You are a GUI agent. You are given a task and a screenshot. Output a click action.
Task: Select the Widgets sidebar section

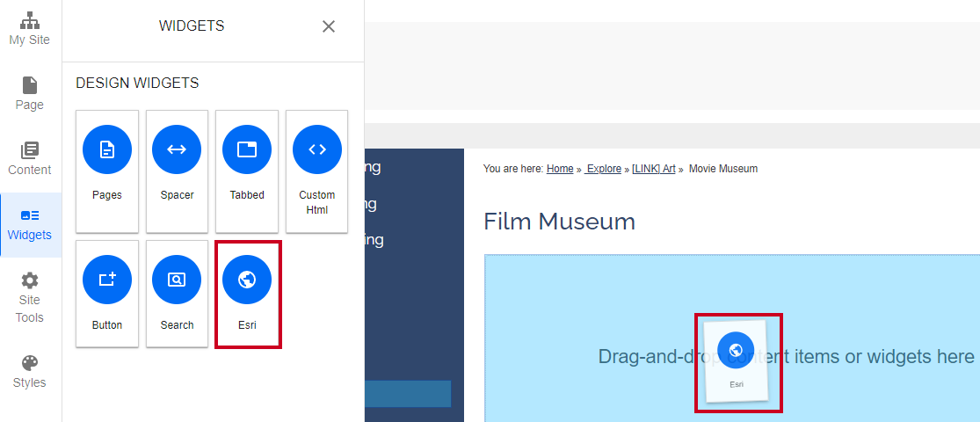(29, 225)
